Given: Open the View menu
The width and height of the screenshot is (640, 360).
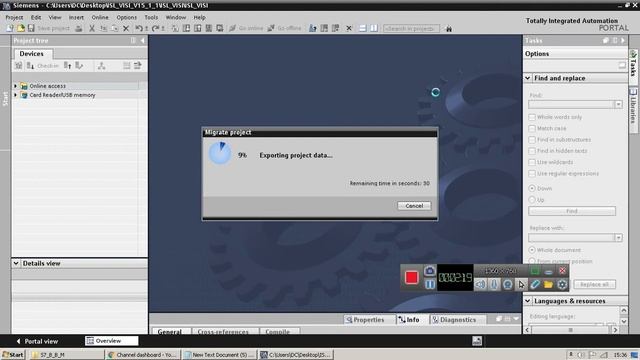Looking at the screenshot, I should (x=55, y=18).
